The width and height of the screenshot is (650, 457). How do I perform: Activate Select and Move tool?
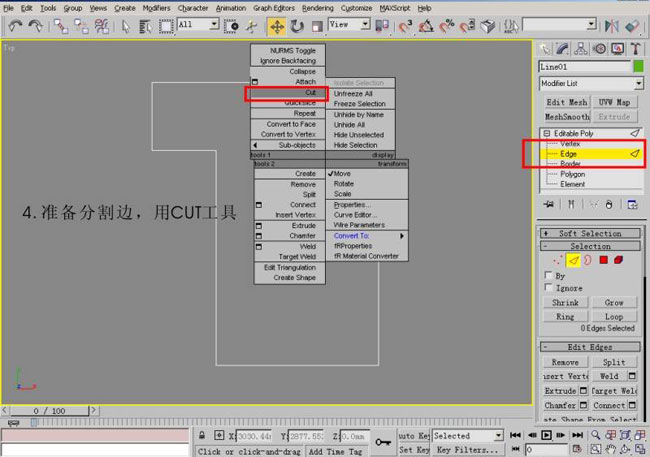click(x=276, y=27)
